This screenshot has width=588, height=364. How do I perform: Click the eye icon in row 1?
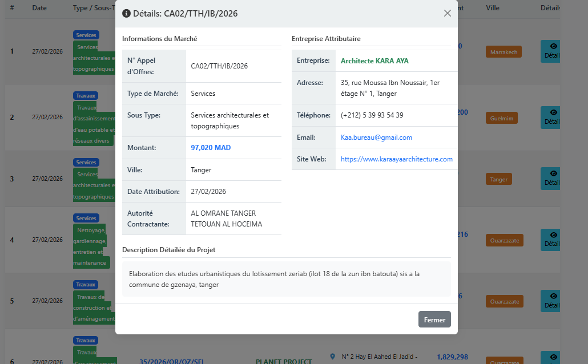click(x=553, y=46)
